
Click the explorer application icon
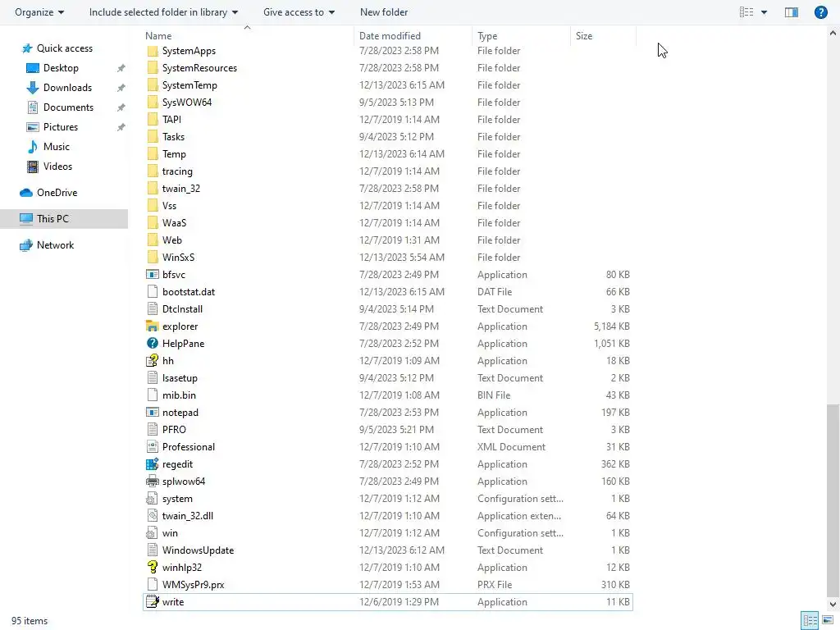(x=152, y=326)
